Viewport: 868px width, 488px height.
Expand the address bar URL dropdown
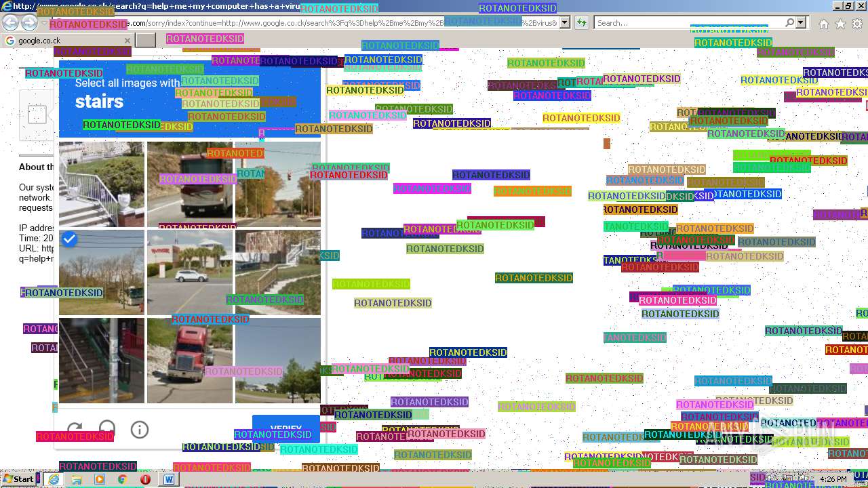(x=565, y=22)
